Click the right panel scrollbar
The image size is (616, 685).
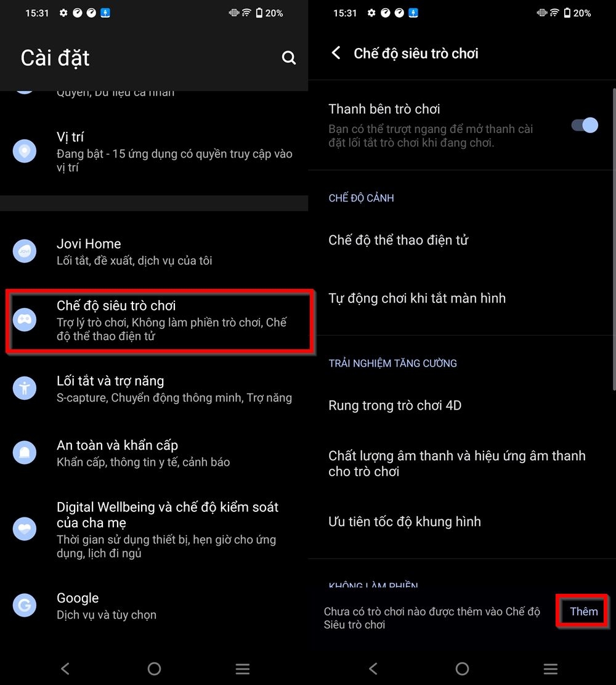614,240
